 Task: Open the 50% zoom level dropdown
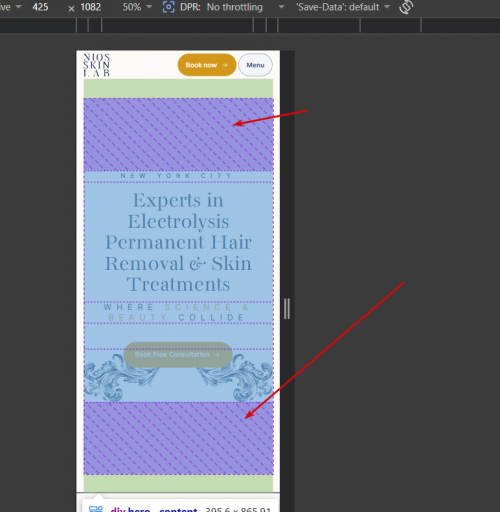point(137,7)
